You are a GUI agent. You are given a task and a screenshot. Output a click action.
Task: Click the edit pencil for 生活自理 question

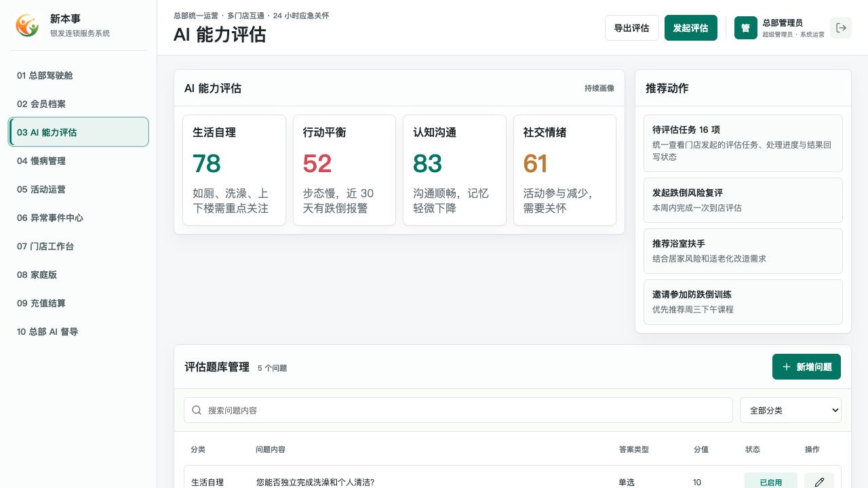click(x=819, y=482)
